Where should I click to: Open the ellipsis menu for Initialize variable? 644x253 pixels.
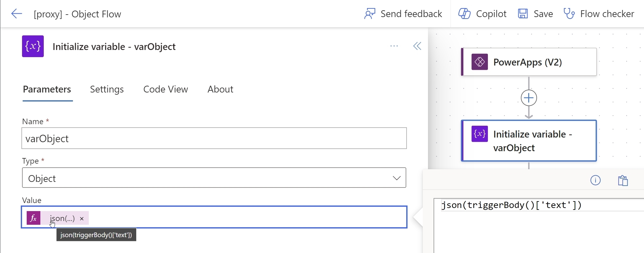tap(394, 46)
